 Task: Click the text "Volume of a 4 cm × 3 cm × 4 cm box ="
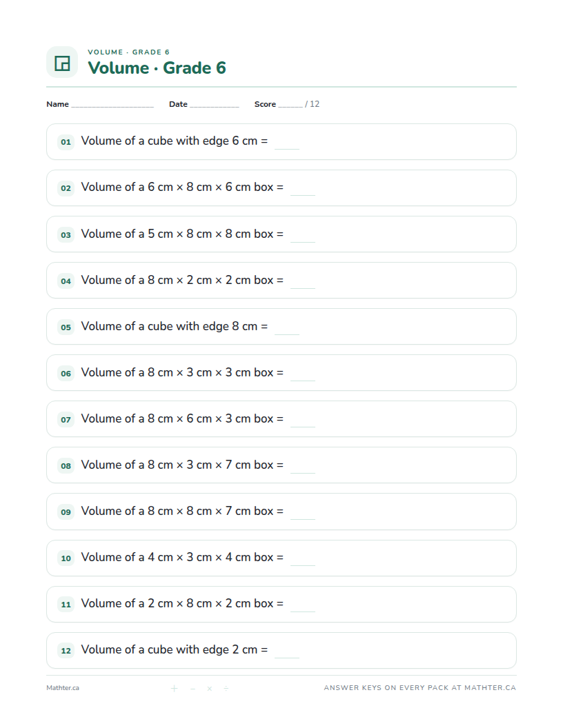coord(183,557)
